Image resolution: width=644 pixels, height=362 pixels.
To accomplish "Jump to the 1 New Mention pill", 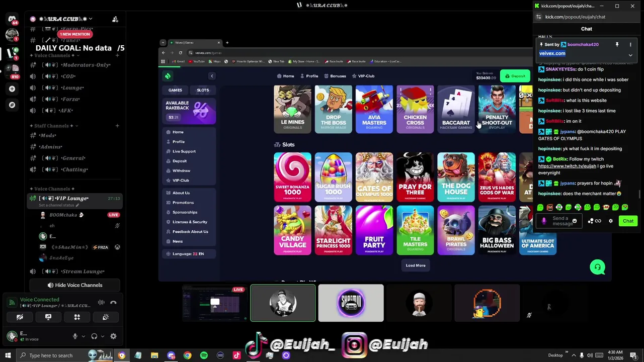I will 75,34.
